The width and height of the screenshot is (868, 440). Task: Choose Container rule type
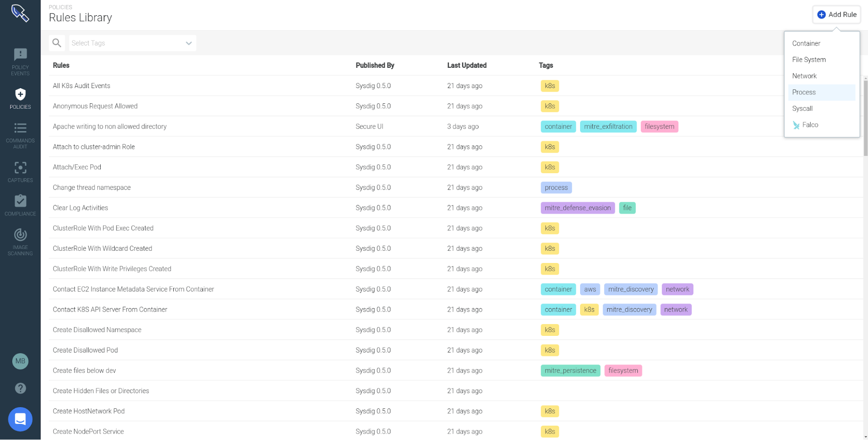point(821,43)
